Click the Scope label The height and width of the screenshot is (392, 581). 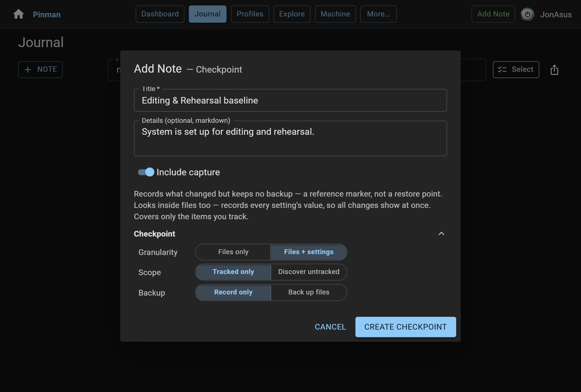[150, 272]
